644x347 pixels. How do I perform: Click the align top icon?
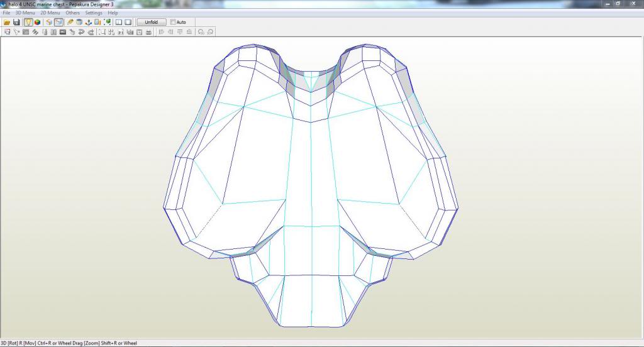point(180,32)
